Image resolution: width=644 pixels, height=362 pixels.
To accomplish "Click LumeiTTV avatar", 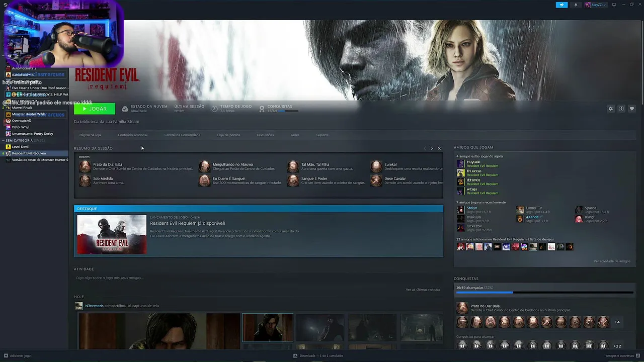I will coord(520,210).
